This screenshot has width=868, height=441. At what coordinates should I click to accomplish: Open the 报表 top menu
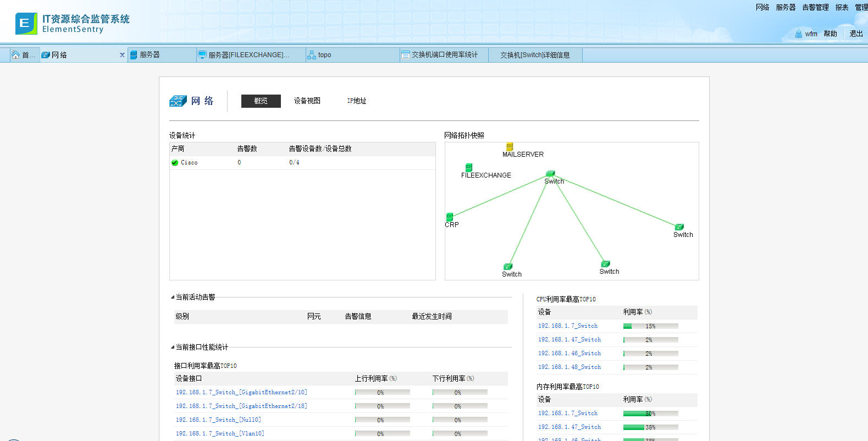[x=842, y=7]
